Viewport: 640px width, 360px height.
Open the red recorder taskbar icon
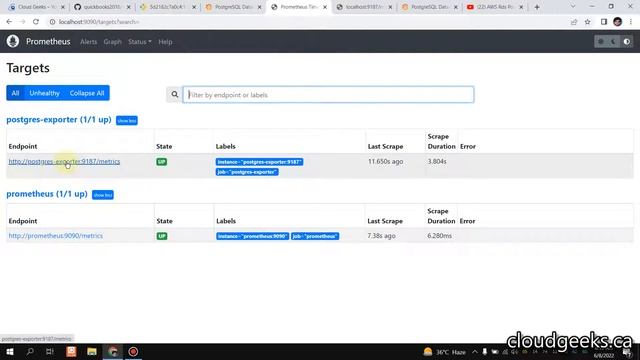(133, 351)
